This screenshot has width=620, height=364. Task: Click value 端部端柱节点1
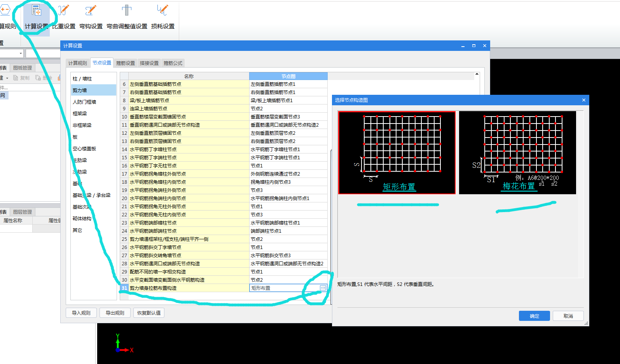(x=288, y=231)
